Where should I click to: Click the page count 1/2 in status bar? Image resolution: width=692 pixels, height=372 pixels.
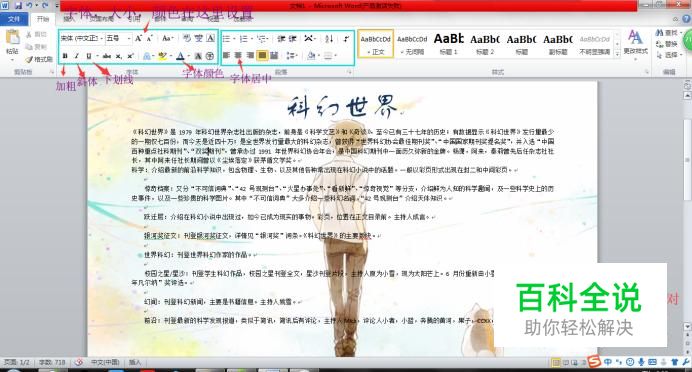tap(16, 362)
